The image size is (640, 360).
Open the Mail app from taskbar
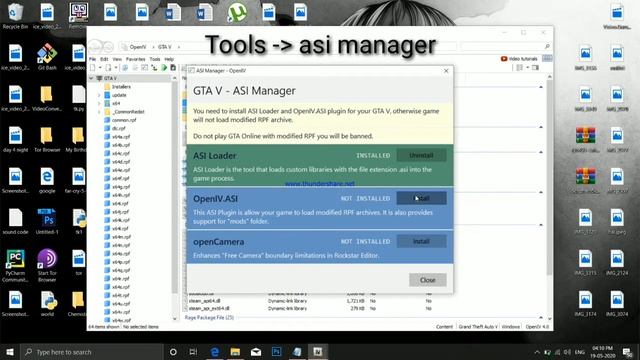(x=256, y=352)
